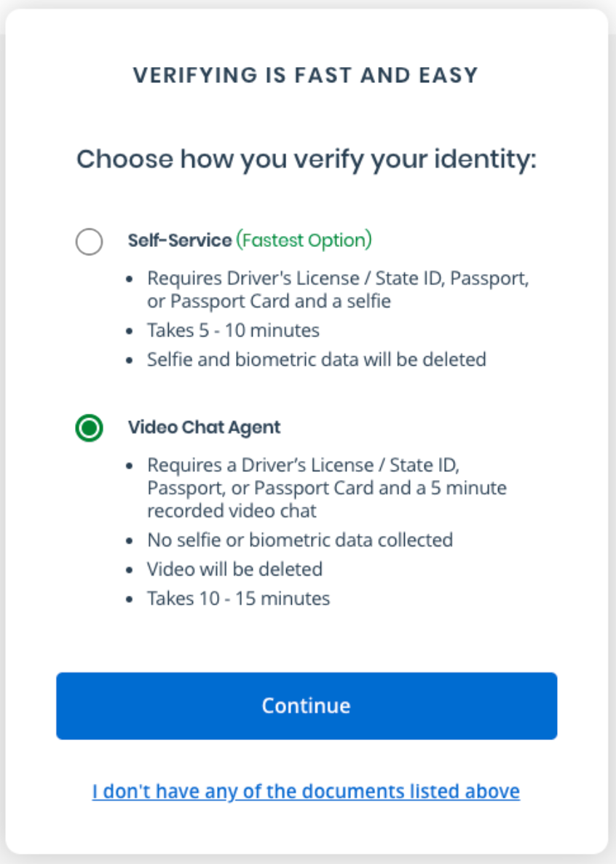Screen dimensions: 616x864
Task: Click the bullet beside "Takes 10 - 15 minutes"
Action: (130, 599)
